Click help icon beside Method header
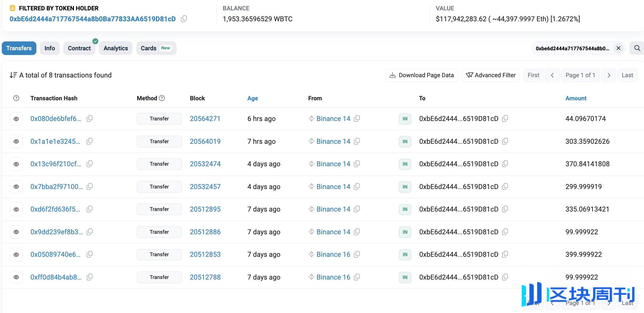 (x=162, y=98)
